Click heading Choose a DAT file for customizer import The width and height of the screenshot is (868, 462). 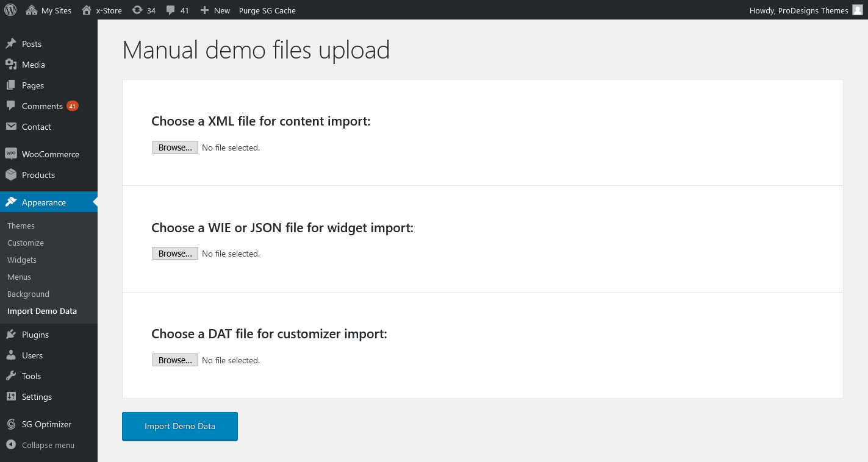269,334
